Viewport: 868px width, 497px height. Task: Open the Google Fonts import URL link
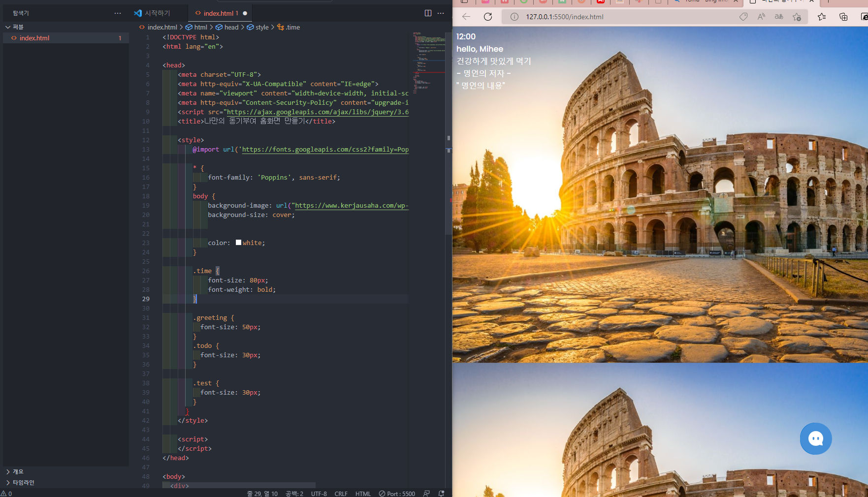tap(325, 150)
